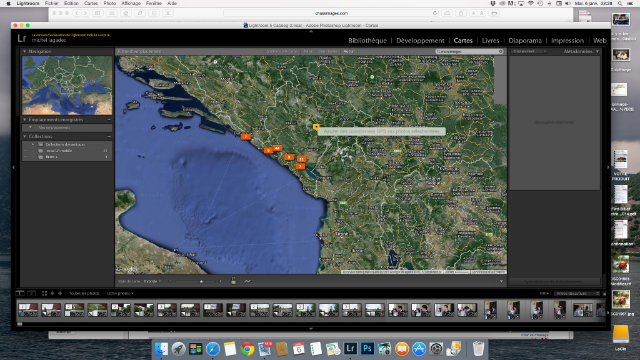Expand the Collections dynamiques set
The image size is (640, 360).
pyautogui.click(x=33, y=144)
